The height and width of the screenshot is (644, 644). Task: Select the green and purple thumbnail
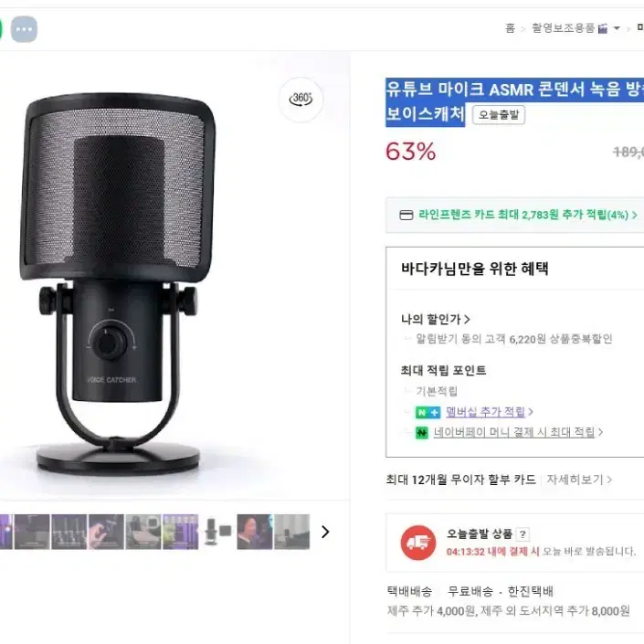[x=180, y=532]
